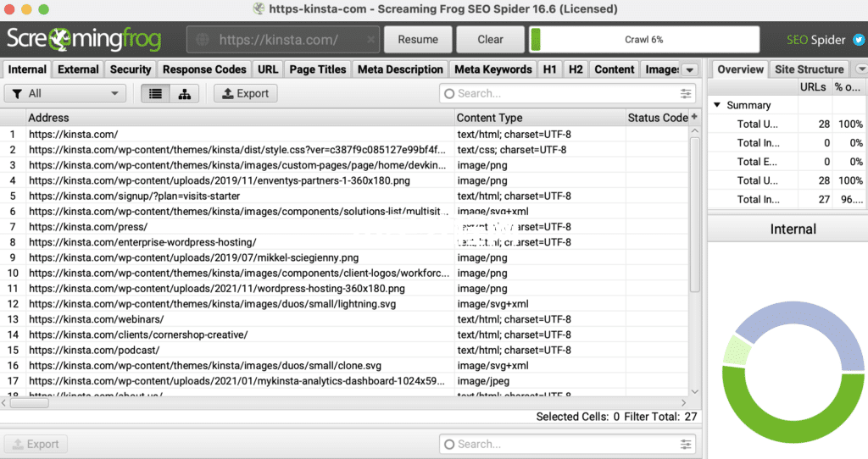Open the Security tab

130,69
